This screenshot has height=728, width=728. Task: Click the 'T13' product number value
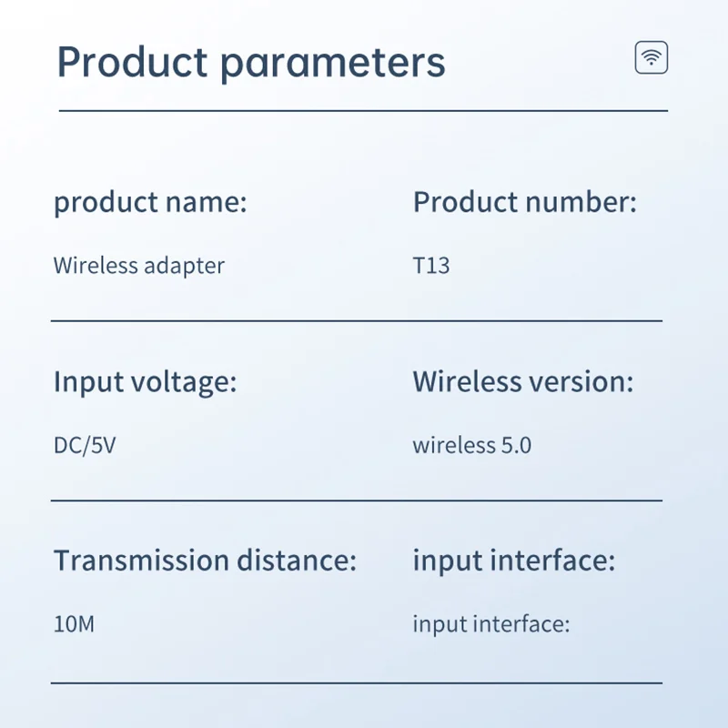[431, 266]
